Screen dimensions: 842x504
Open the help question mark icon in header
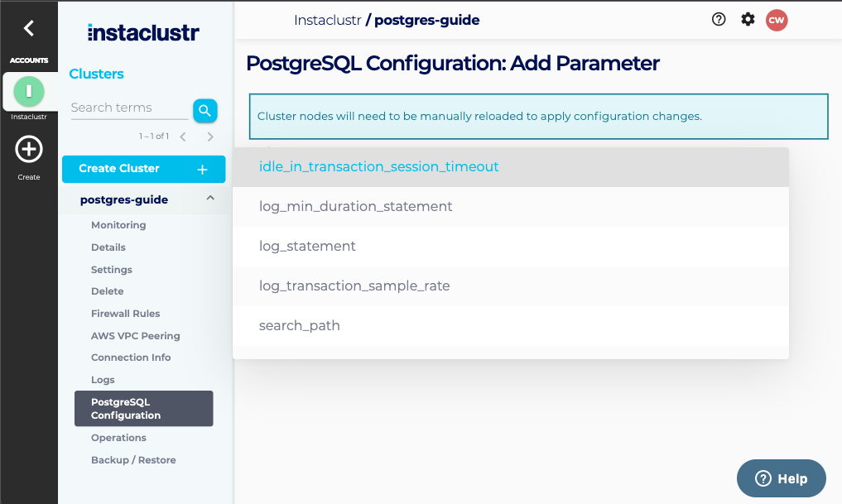tap(719, 20)
